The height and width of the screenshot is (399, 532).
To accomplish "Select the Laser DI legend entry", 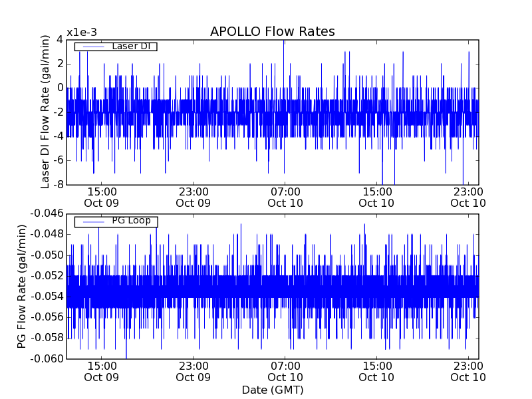I will coord(116,46).
